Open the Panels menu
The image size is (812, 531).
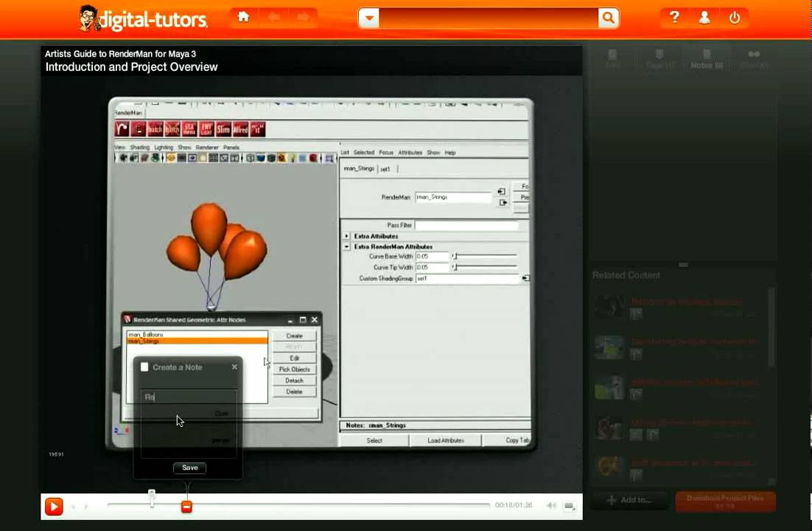click(231, 147)
